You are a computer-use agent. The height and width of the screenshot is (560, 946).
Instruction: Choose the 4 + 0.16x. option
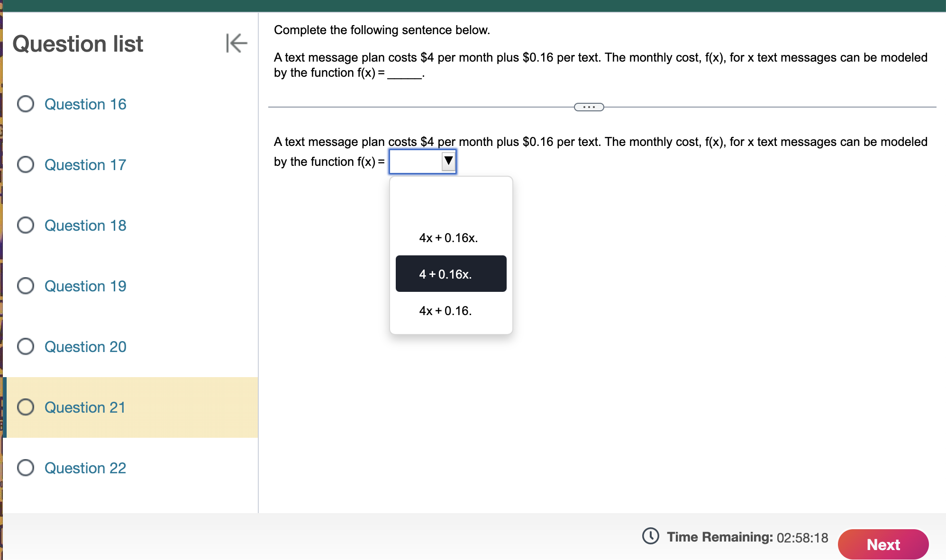coord(450,274)
